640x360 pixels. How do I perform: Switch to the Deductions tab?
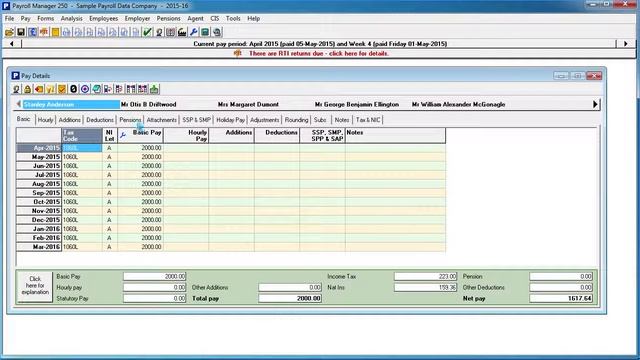100,120
